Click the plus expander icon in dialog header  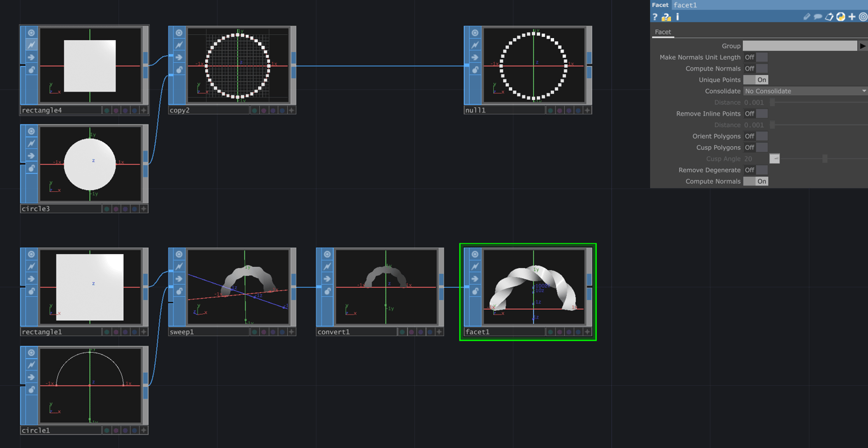click(851, 17)
